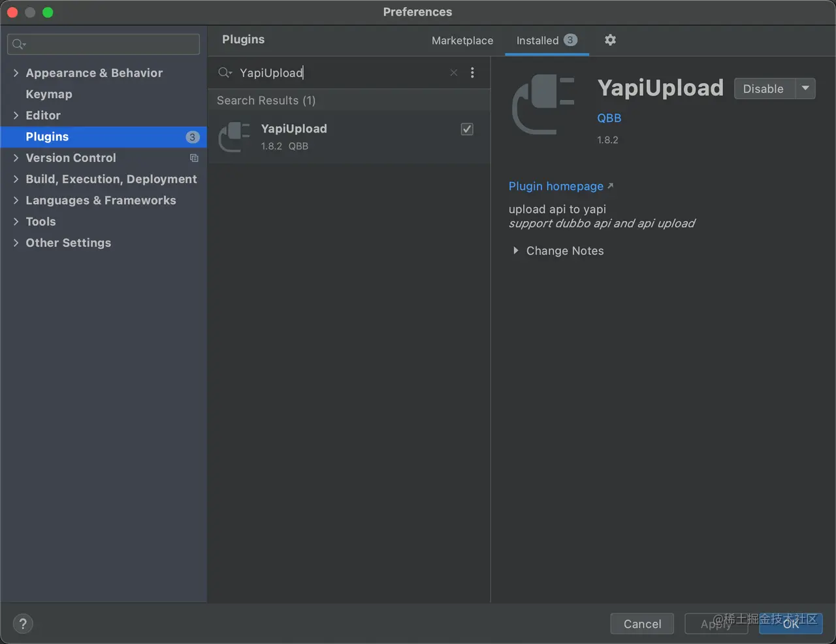This screenshot has width=836, height=644.
Task: Select Other Settings in the tree
Action: (x=68, y=243)
